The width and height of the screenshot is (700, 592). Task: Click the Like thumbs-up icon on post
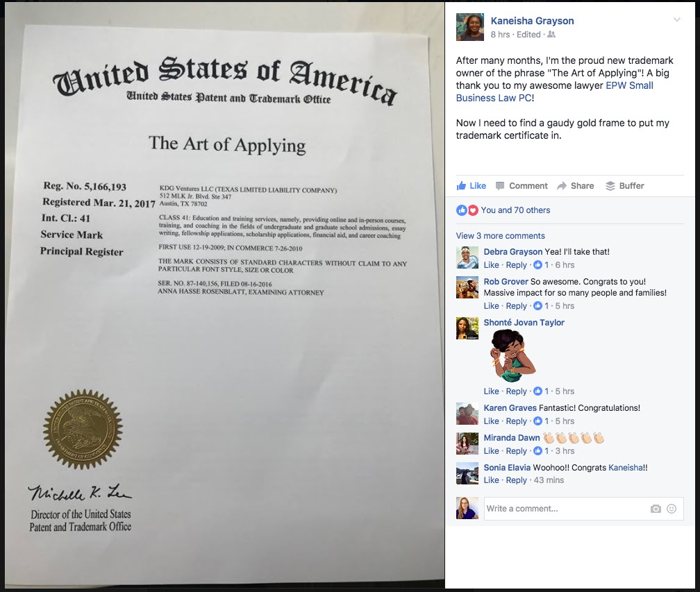[x=461, y=185]
